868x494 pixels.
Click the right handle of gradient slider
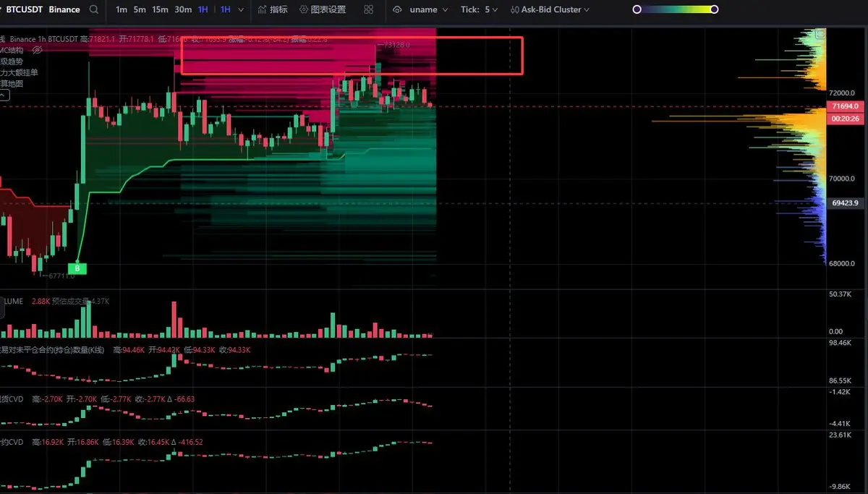715,10
